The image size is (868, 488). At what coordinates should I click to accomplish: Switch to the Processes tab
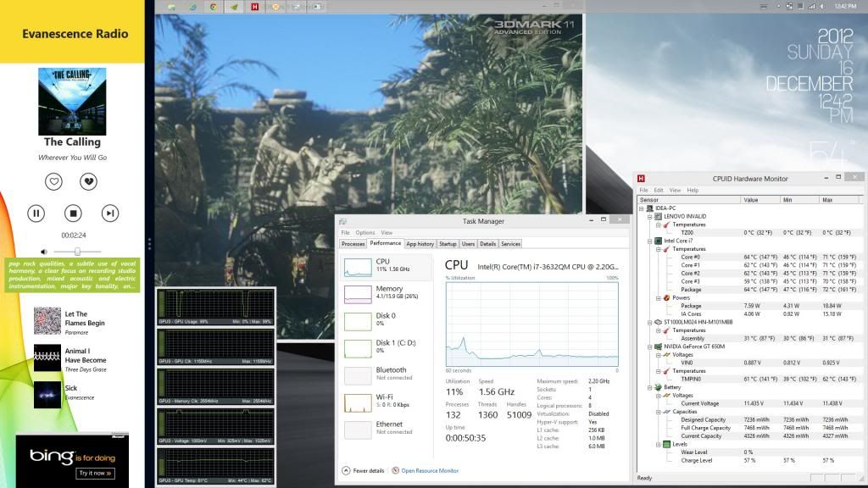[353, 244]
